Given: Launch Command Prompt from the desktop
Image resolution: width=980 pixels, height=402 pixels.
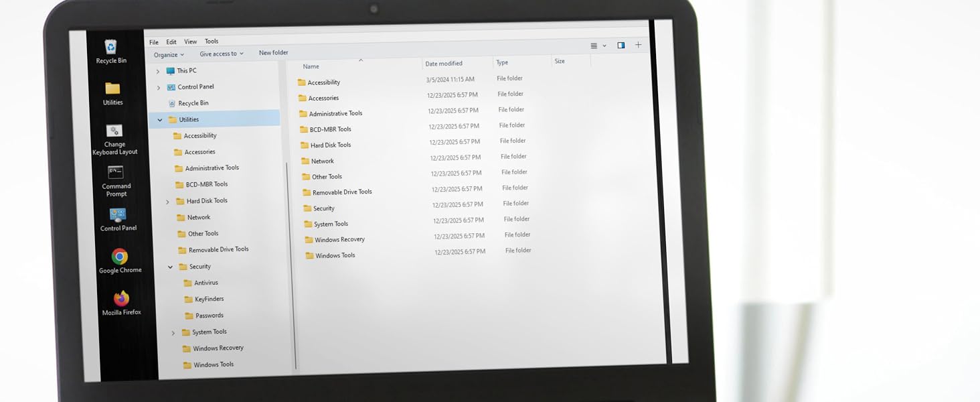Looking at the screenshot, I should [116, 181].
